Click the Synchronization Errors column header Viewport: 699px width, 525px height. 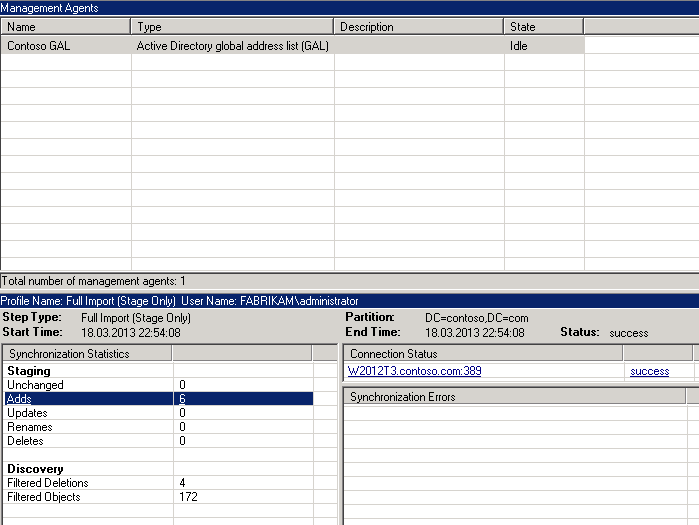point(515,397)
